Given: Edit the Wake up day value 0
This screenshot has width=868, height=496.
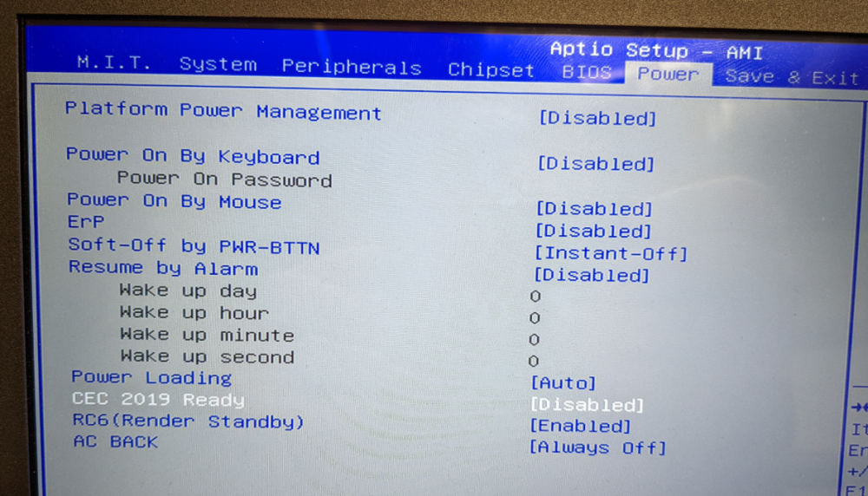Looking at the screenshot, I should click(x=535, y=297).
